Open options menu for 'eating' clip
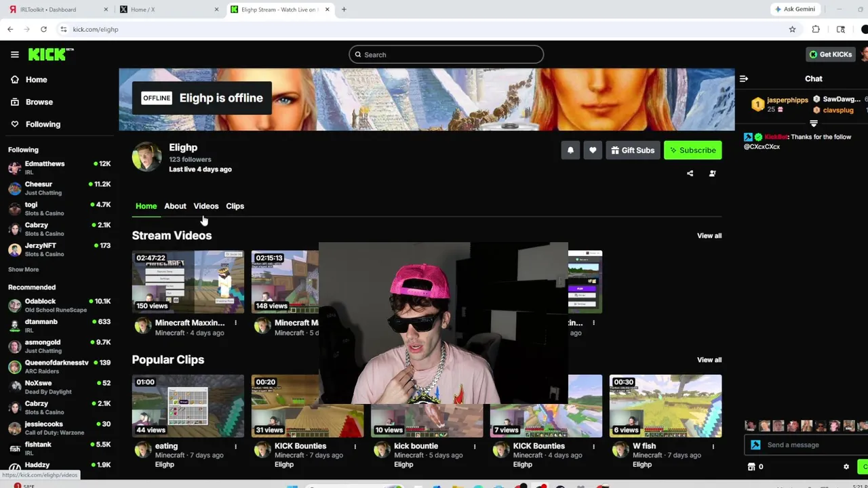868x488 pixels. point(235,447)
